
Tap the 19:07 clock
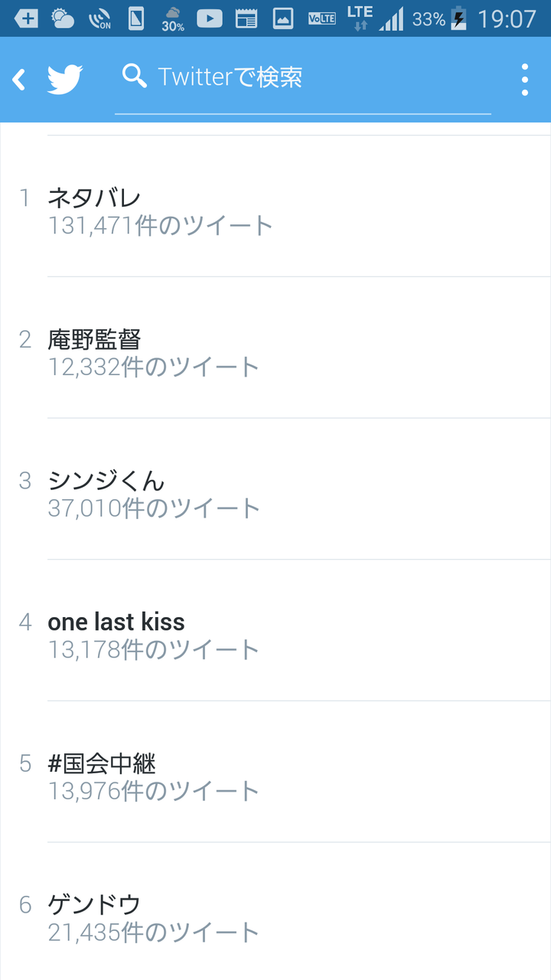[x=507, y=18]
